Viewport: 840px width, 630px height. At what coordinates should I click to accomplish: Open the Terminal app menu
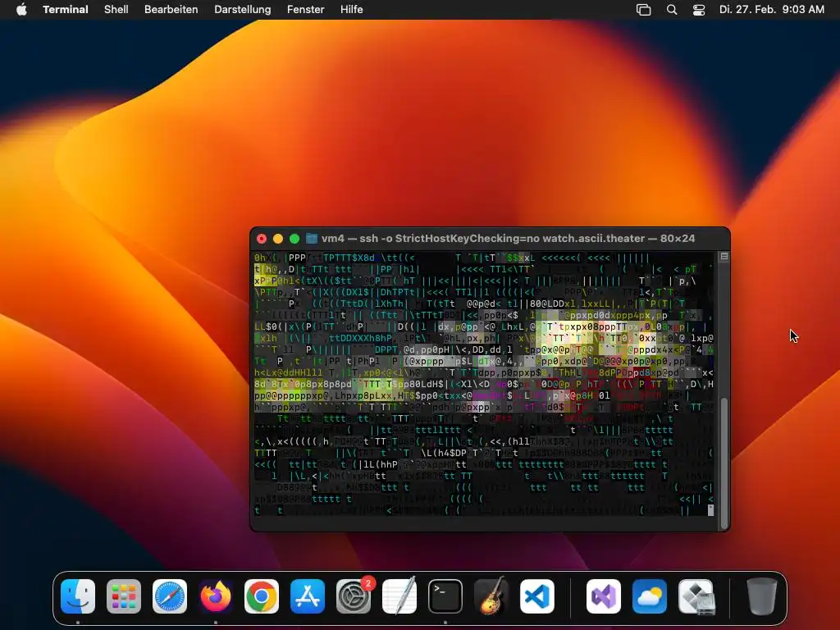tap(66, 10)
